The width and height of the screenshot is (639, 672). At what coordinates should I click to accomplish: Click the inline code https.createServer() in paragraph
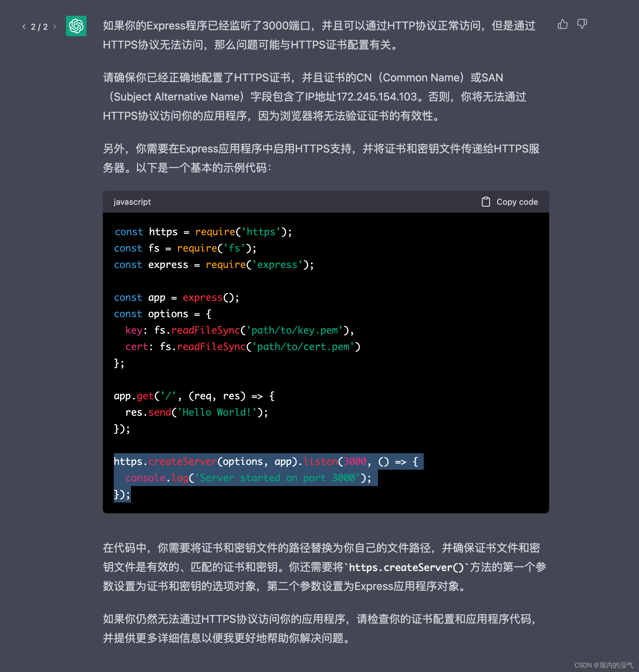[x=407, y=567]
